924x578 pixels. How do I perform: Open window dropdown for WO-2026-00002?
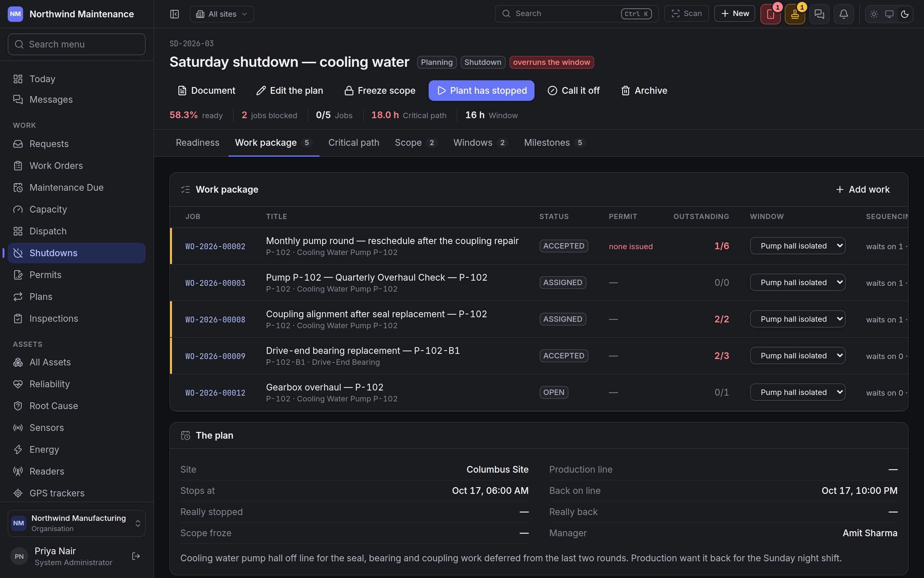798,246
